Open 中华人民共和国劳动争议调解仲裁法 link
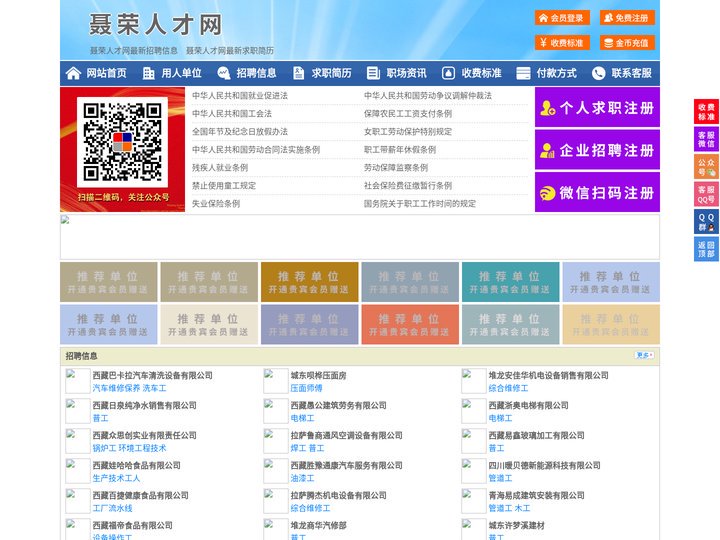This screenshot has height=540, width=720. tap(428, 96)
